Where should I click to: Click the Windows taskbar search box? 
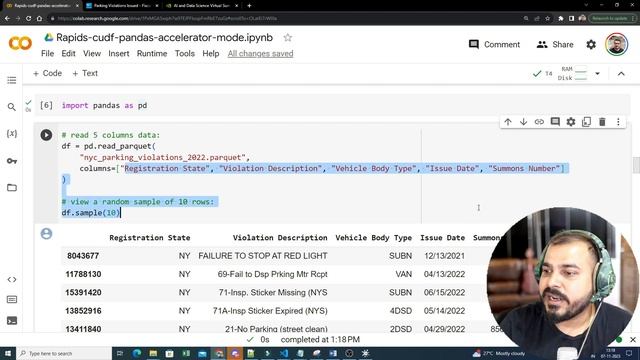64,353
